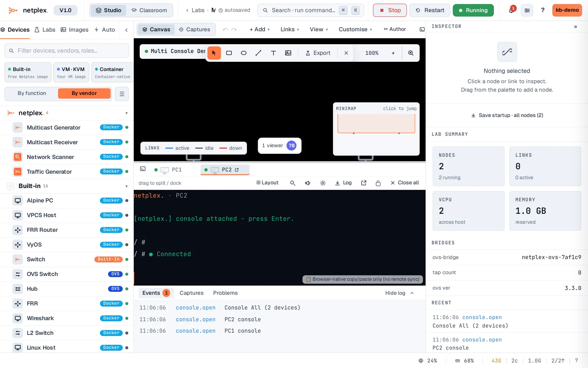Open the View dropdown menu
The image size is (588, 368).
click(319, 29)
